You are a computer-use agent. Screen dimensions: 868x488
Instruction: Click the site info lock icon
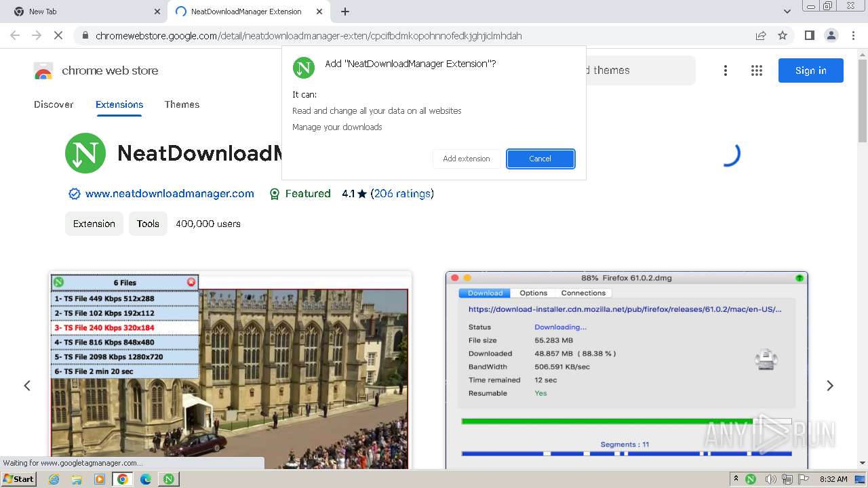click(x=85, y=35)
